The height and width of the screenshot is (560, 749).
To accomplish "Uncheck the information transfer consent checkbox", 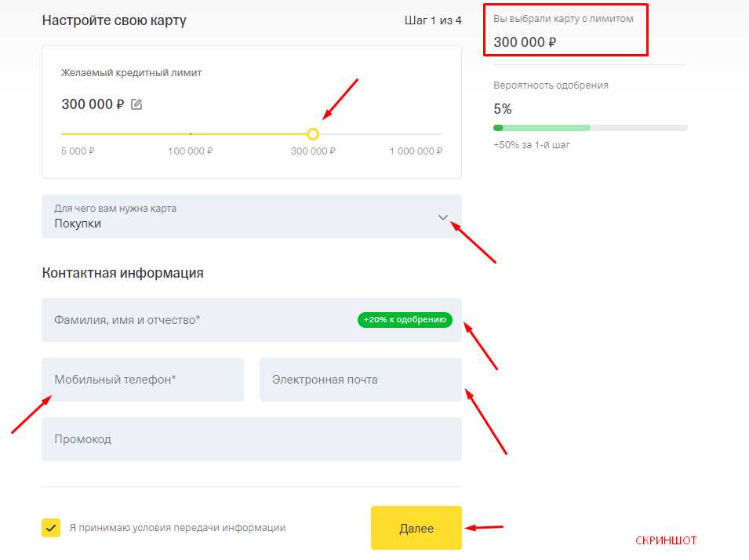I will point(51,528).
